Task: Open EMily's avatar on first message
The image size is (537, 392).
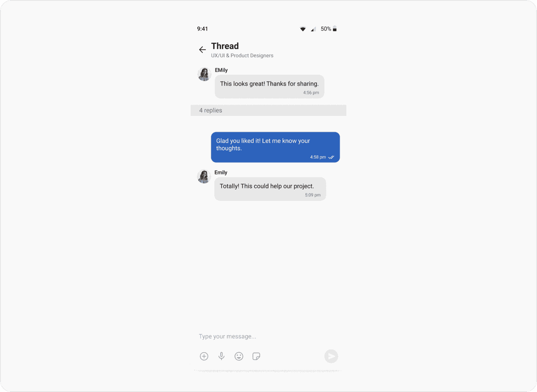Action: pos(205,74)
